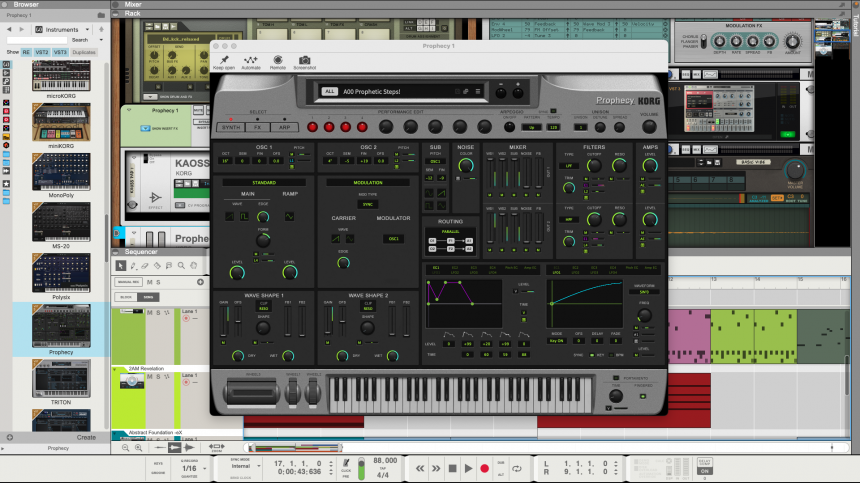Select the SYNTH tab on Prophecy
This screenshot has height=483, width=860.
pyautogui.click(x=231, y=127)
